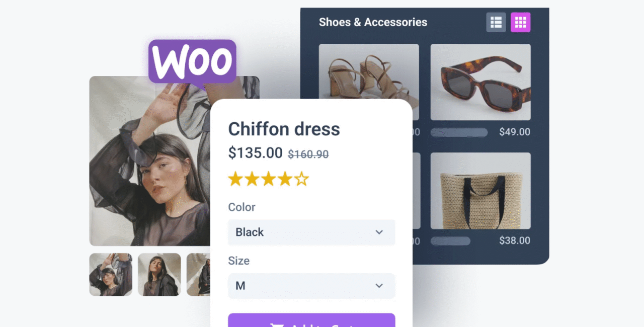
Task: Select the first dress thumbnail
Action: (x=111, y=274)
